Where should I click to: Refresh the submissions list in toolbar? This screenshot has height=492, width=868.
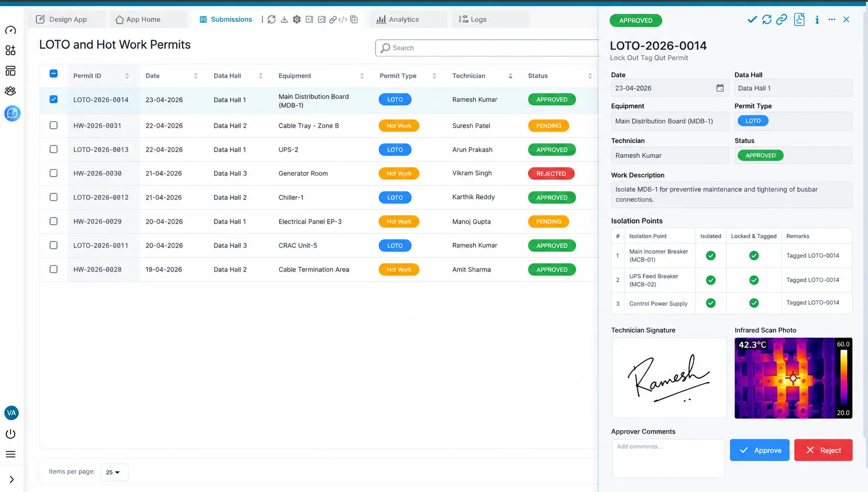[271, 19]
